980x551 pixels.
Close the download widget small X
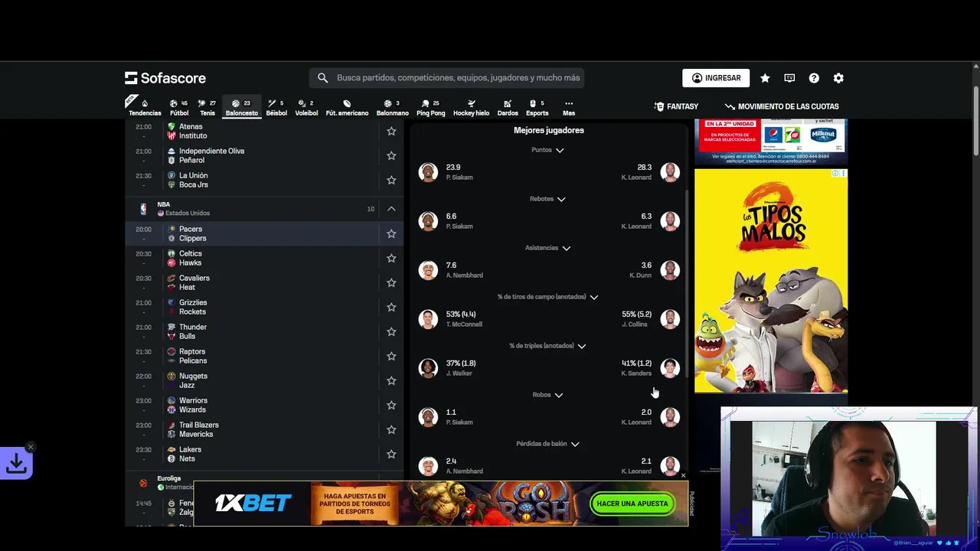coord(31,447)
